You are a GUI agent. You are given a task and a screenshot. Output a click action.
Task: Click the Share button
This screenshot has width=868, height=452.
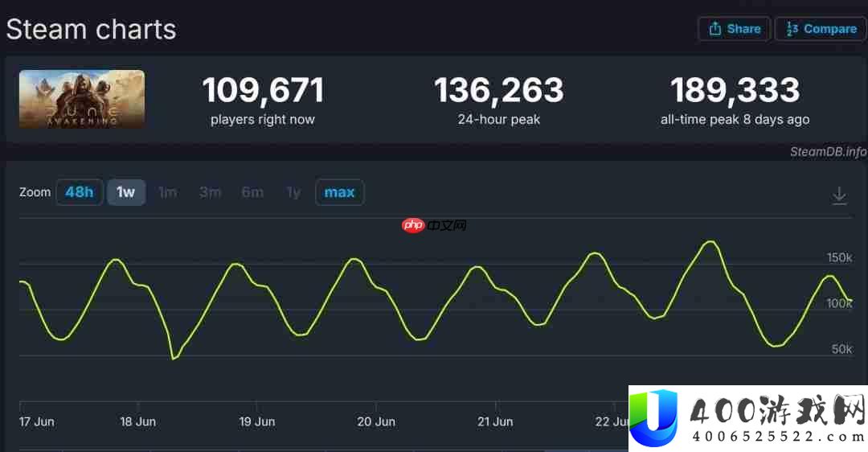(x=734, y=29)
